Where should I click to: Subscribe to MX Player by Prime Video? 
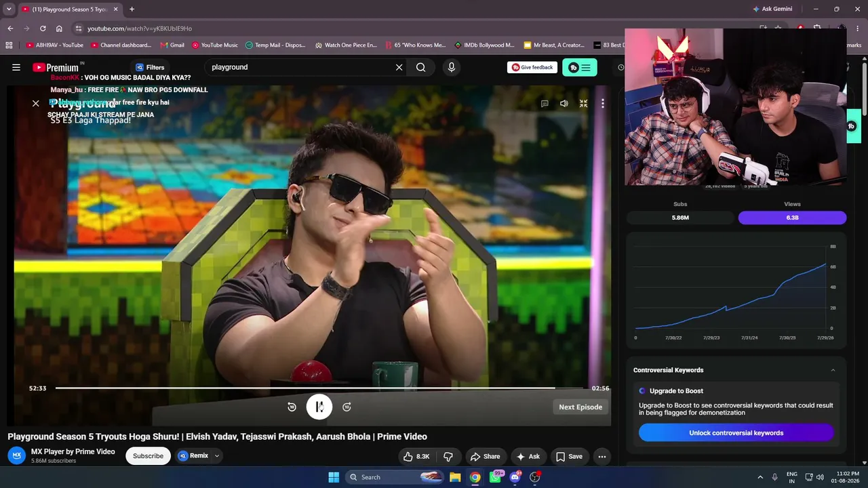point(148,456)
